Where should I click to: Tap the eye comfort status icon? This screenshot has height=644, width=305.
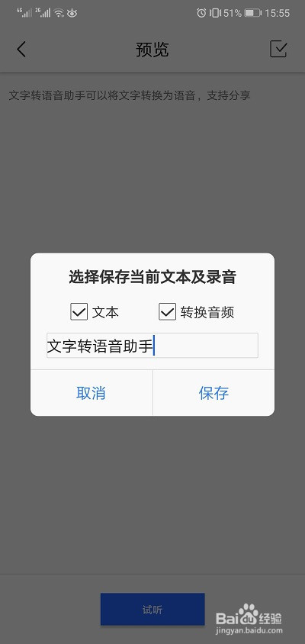(72, 13)
